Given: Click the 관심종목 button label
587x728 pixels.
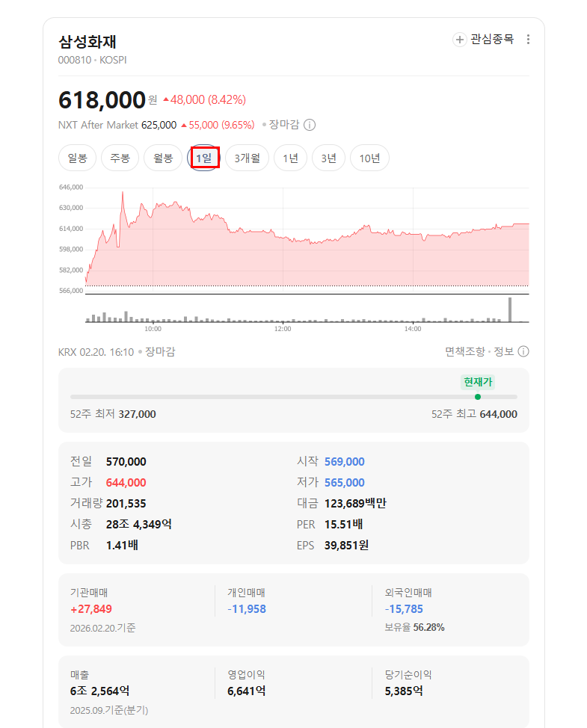Looking at the screenshot, I should (492, 39).
